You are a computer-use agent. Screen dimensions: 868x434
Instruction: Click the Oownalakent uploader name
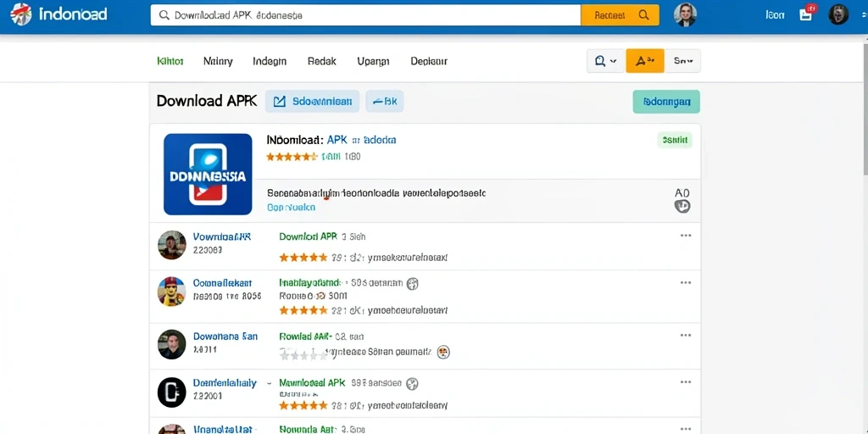click(223, 283)
